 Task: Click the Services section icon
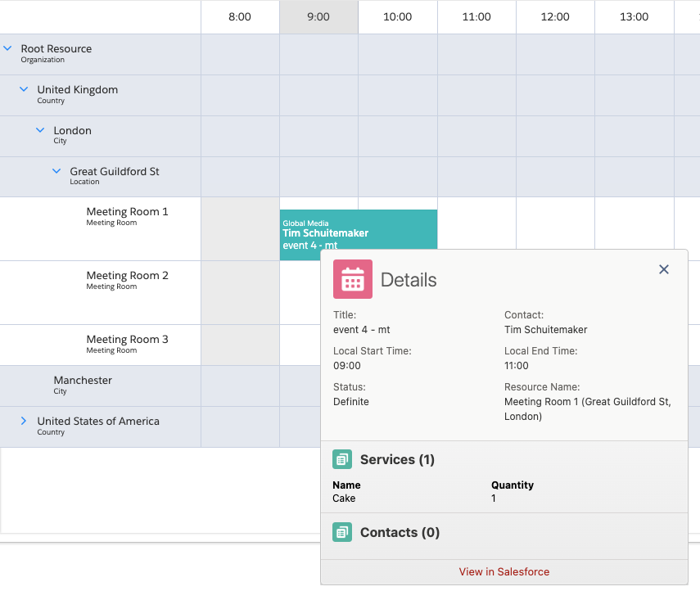coord(342,459)
